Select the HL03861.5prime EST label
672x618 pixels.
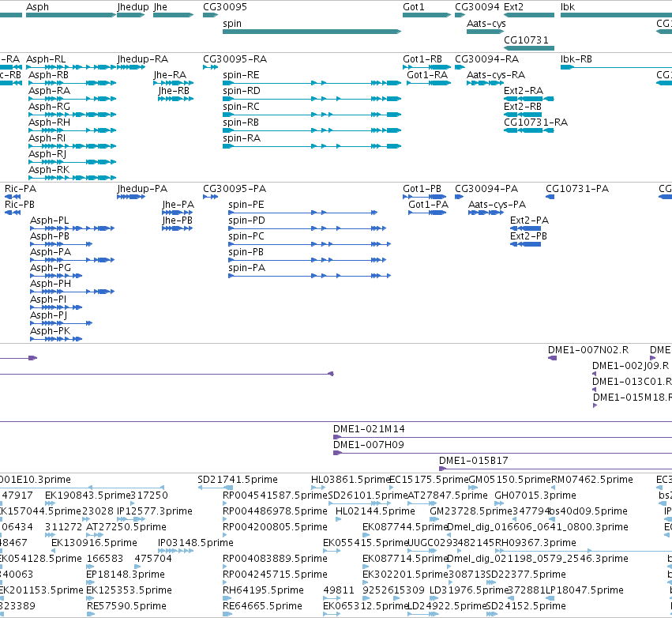click(351, 480)
